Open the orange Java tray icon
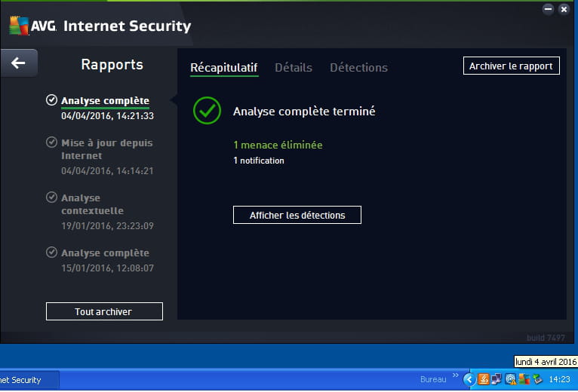 tap(483, 379)
